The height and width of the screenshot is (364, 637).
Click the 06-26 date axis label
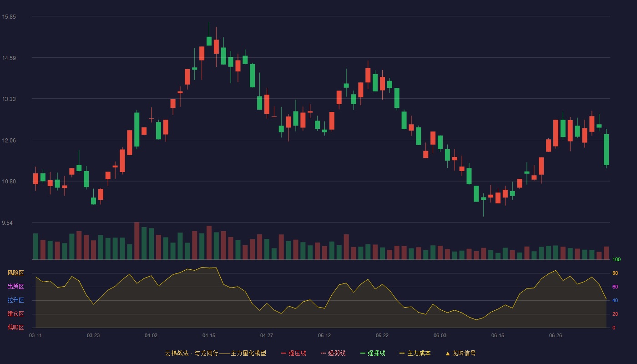click(x=556, y=335)
